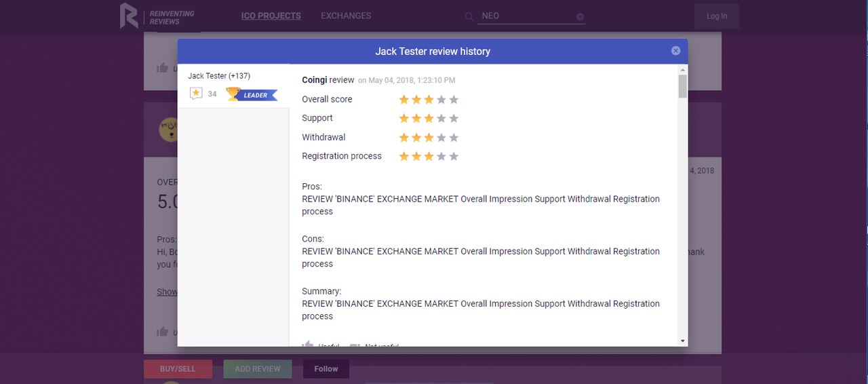The width and height of the screenshot is (868, 384).
Task: Click the thumbs-up Useful icon in dialog
Action: click(x=308, y=343)
